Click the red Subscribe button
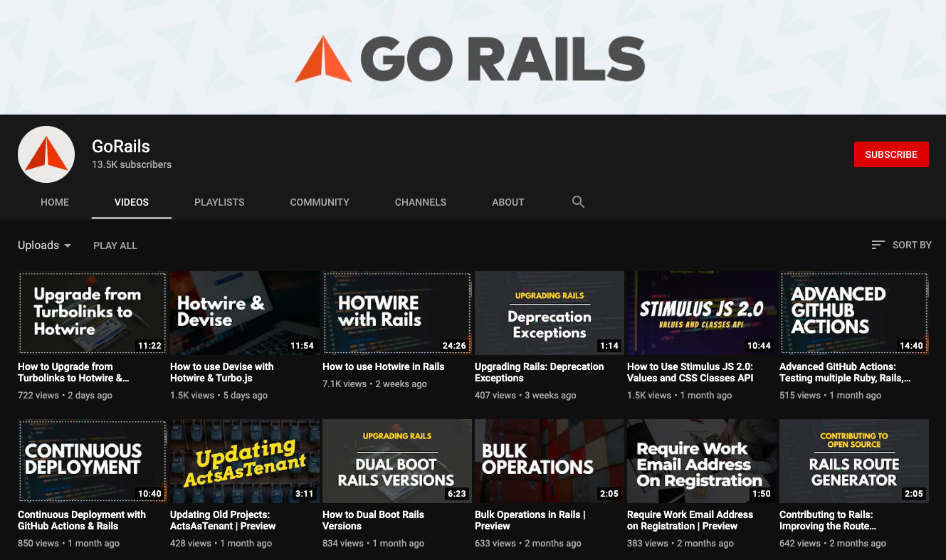Screen dimensions: 946x560 [x=891, y=154]
